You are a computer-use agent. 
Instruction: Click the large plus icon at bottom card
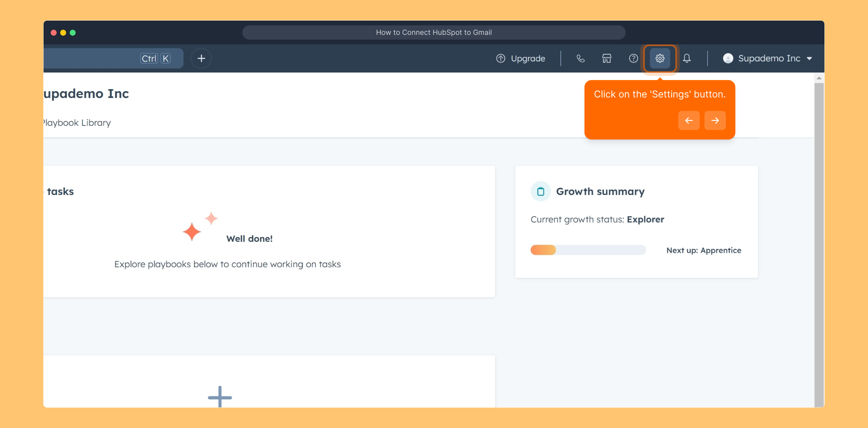coord(220,396)
